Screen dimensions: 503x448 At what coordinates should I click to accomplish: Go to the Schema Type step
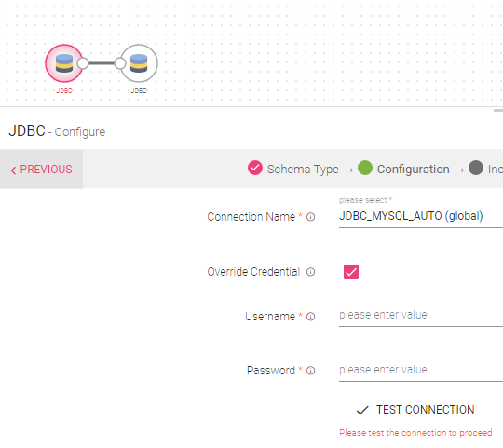coord(303,169)
